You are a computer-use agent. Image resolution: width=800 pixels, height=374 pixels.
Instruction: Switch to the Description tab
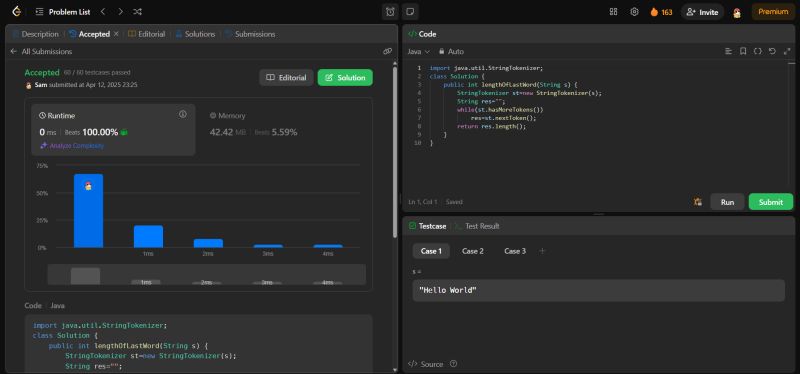click(35, 34)
